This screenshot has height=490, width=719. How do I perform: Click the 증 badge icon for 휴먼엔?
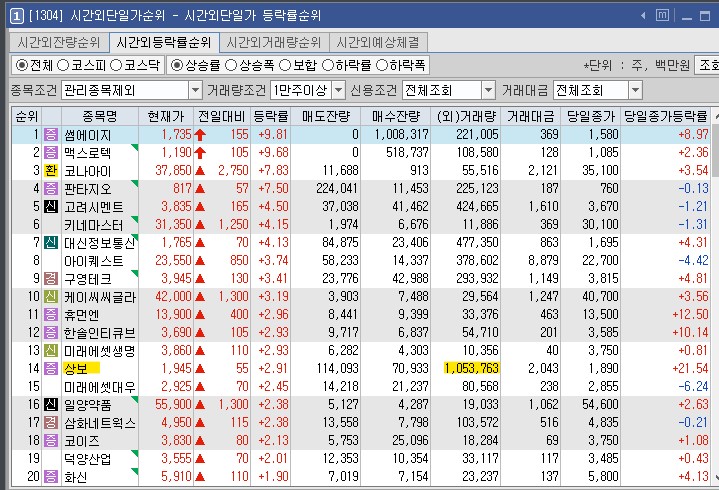[51, 314]
